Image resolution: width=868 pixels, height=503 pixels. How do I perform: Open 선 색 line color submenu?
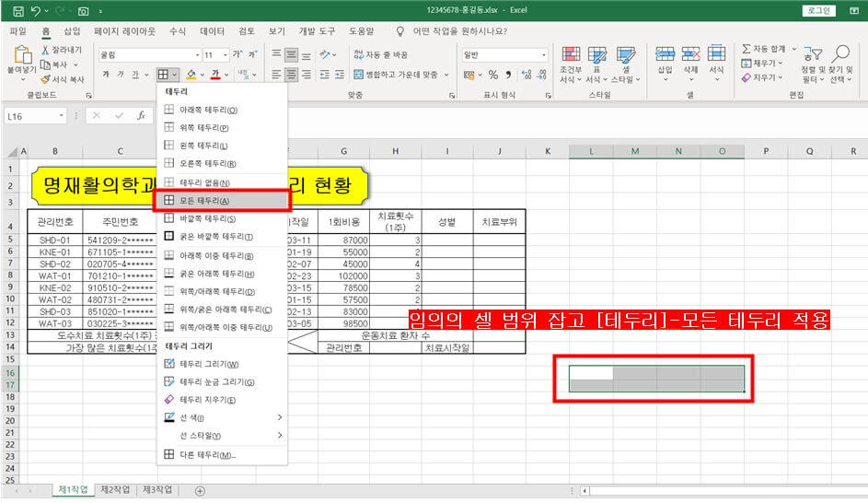coord(222,417)
